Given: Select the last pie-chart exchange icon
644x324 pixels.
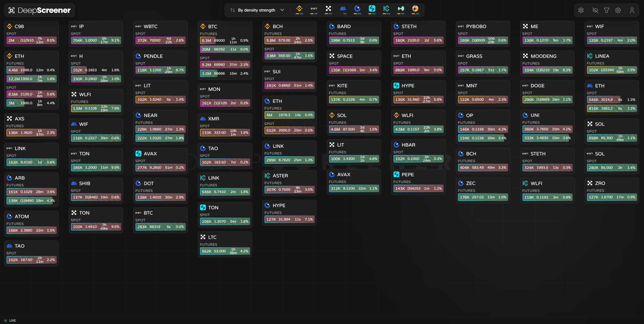Looking at the screenshot, I should [x=415, y=9].
